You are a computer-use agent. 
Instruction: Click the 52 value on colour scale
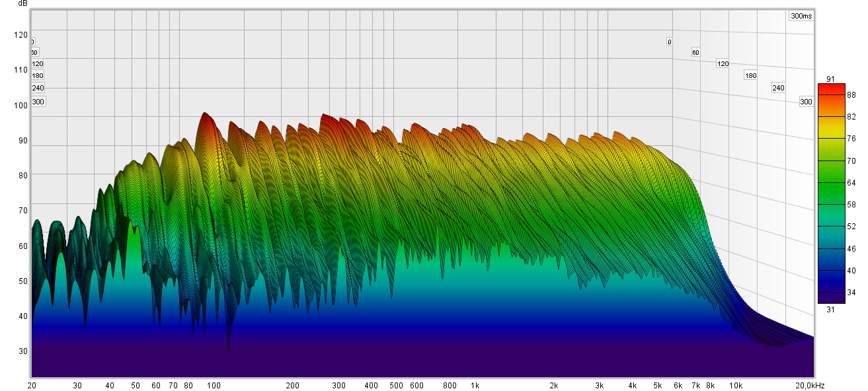(851, 227)
